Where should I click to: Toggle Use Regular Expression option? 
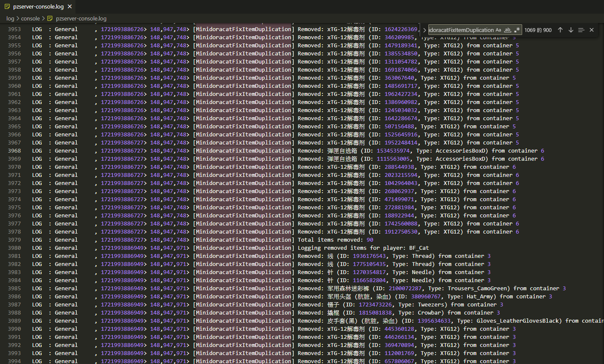517,30
